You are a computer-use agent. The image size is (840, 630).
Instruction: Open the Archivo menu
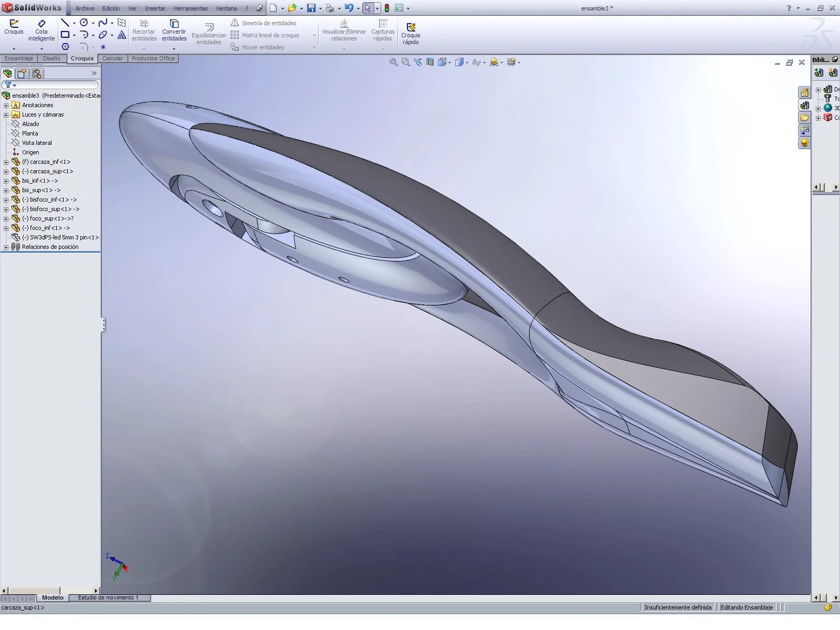point(85,8)
